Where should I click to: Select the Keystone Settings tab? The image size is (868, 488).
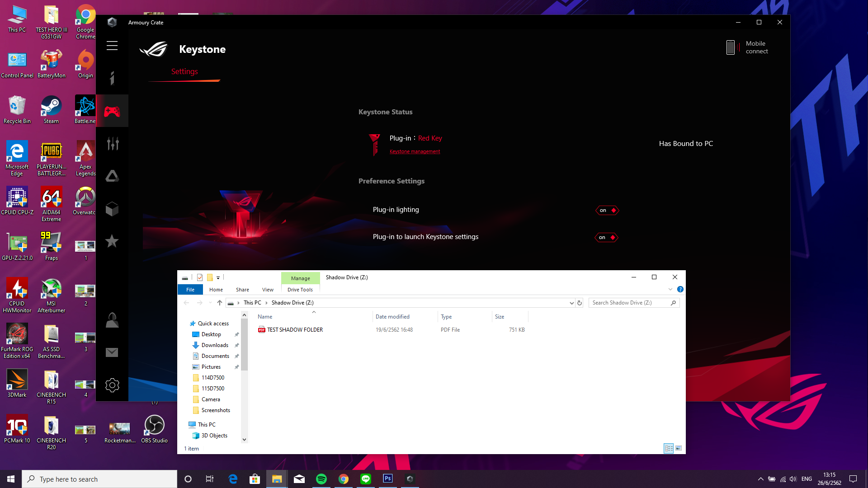[184, 71]
